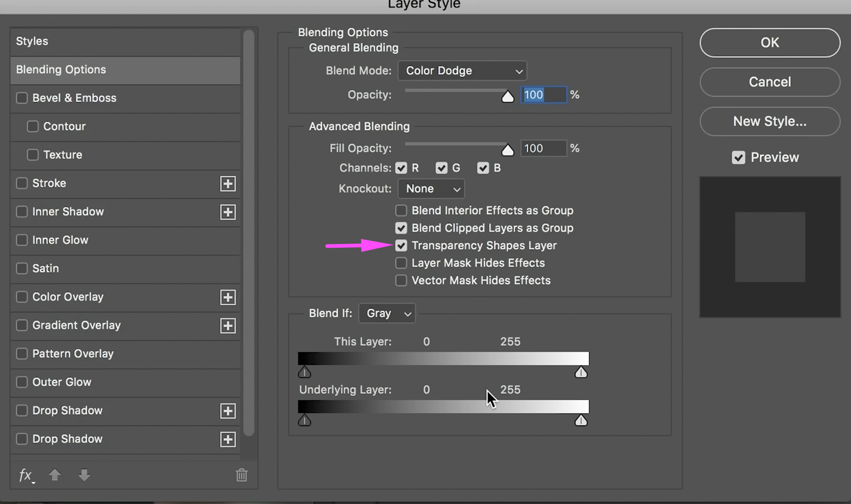Click the Fill Opacity value field
Screen dimensions: 851x504
pos(544,148)
